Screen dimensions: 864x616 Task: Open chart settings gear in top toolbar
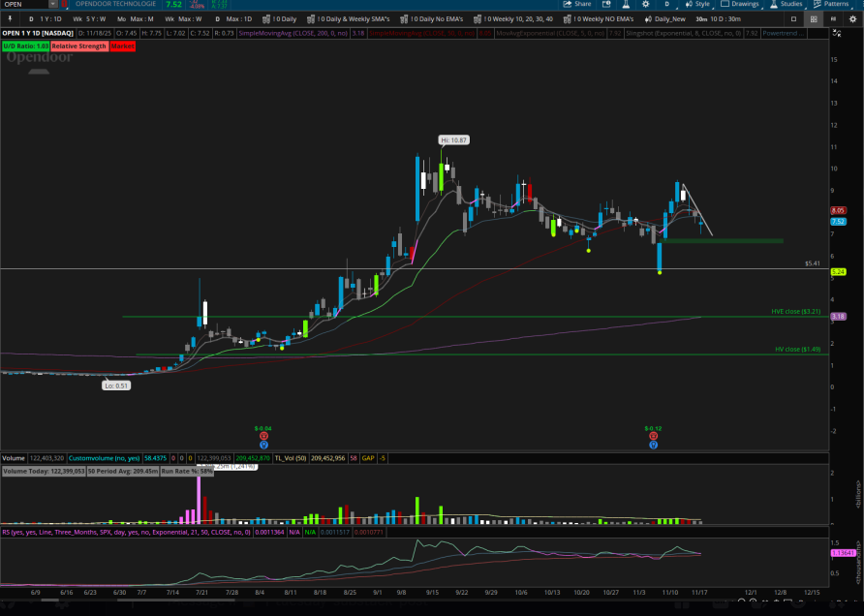pyautogui.click(x=646, y=4)
